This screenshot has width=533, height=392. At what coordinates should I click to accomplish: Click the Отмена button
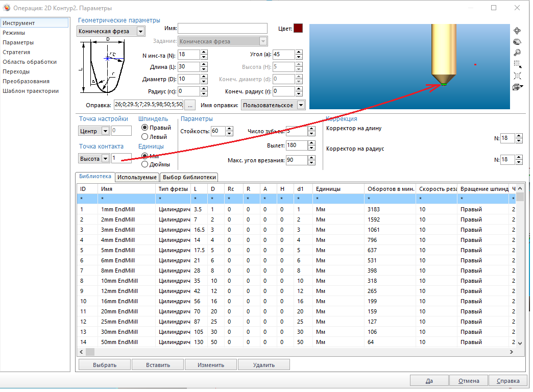tap(468, 381)
